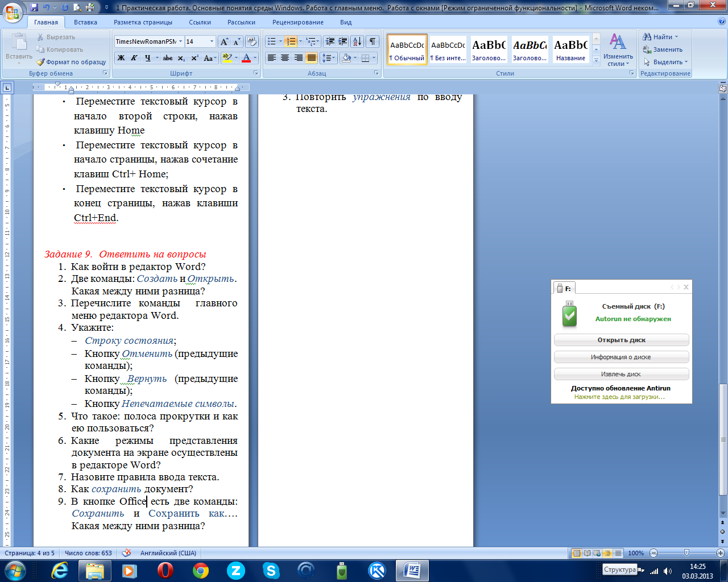
Task: Apply strikethrough formatting
Action: [x=168, y=58]
